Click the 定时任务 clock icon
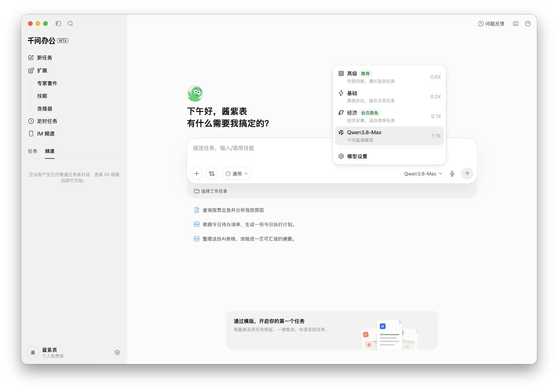Image resolution: width=558 pixels, height=392 pixels. (x=31, y=121)
